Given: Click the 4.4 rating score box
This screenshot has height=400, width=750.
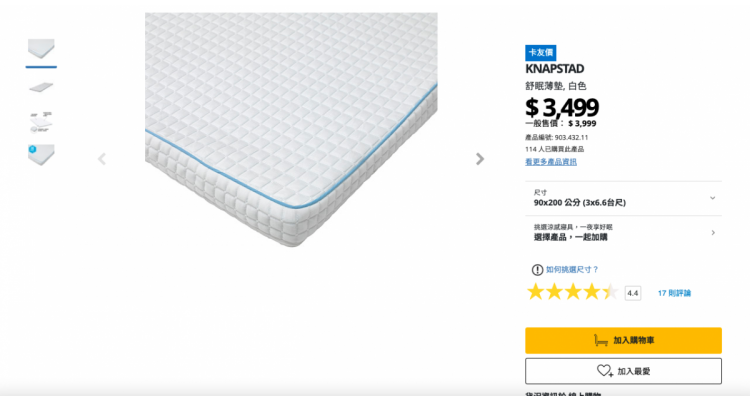Looking at the screenshot, I should (x=632, y=293).
